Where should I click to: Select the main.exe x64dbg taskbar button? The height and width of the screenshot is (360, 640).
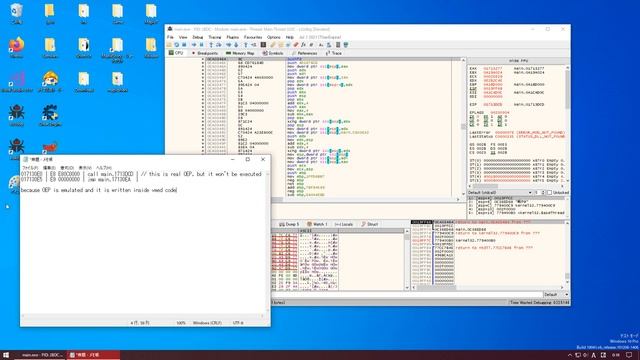tap(40, 355)
